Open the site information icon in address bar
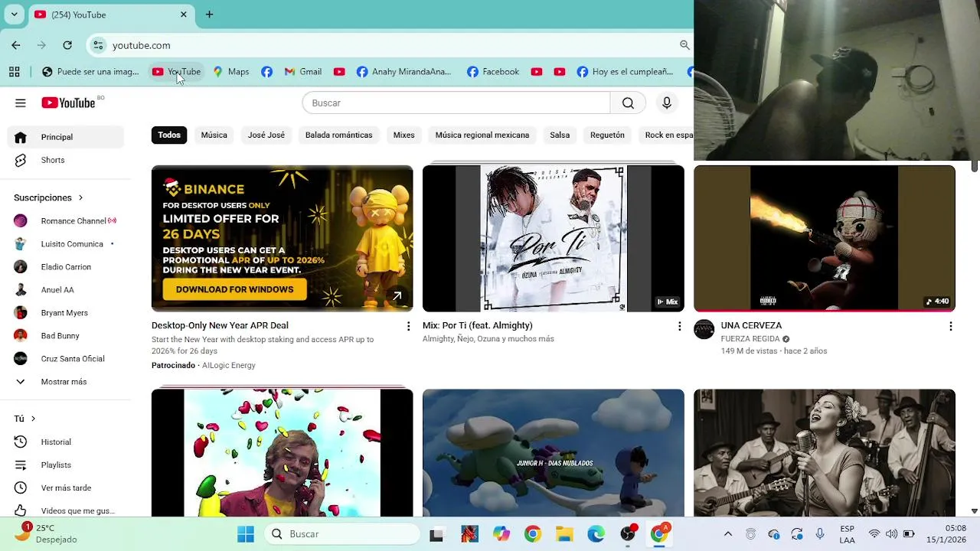The image size is (980, 551). [98, 45]
